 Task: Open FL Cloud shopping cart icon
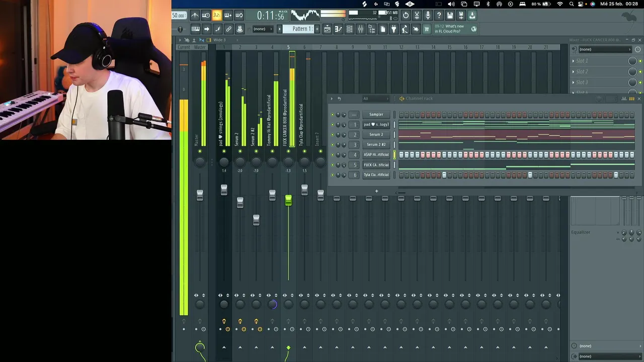(427, 29)
